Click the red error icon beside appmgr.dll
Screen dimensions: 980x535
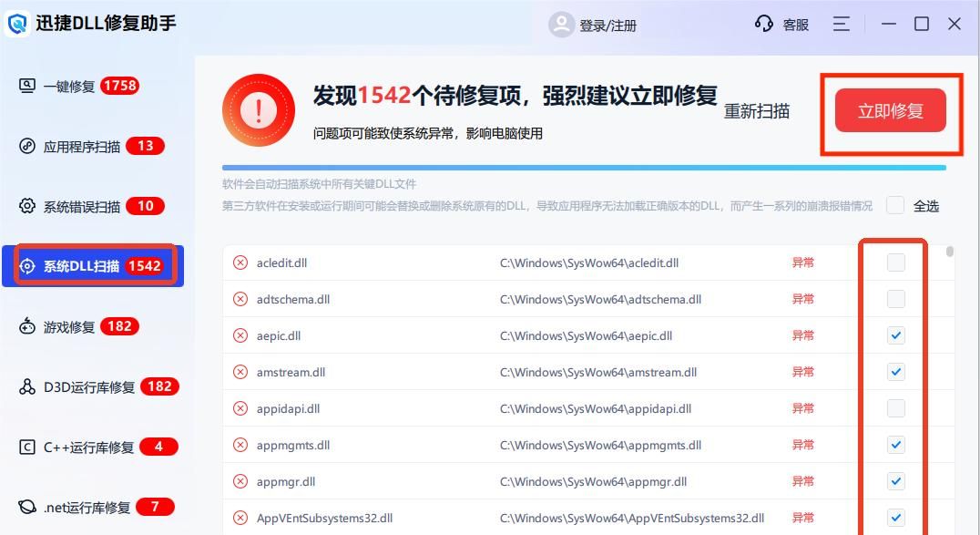click(240, 481)
